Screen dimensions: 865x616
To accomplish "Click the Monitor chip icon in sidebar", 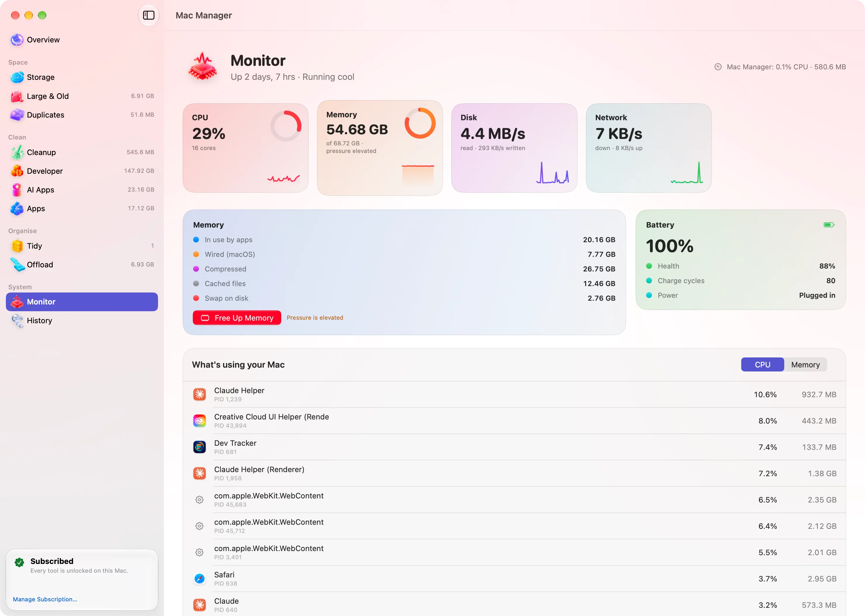I will point(17,302).
